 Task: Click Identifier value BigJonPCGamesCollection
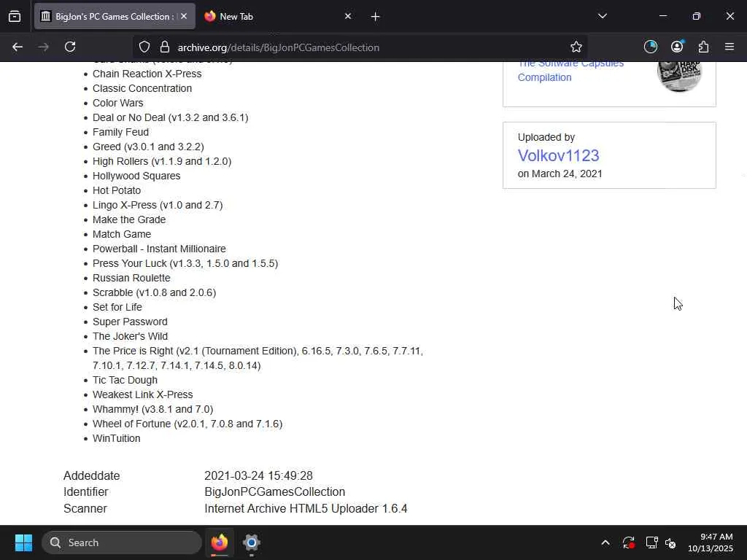click(x=274, y=492)
